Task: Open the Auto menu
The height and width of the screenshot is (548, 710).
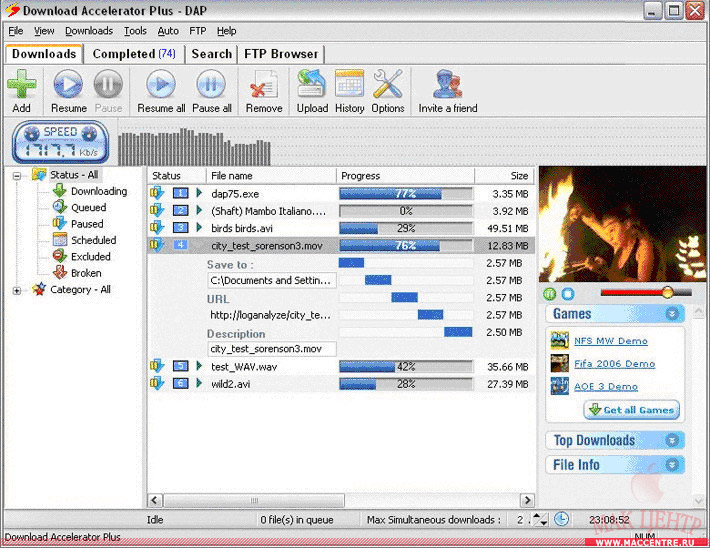Action: (x=168, y=31)
